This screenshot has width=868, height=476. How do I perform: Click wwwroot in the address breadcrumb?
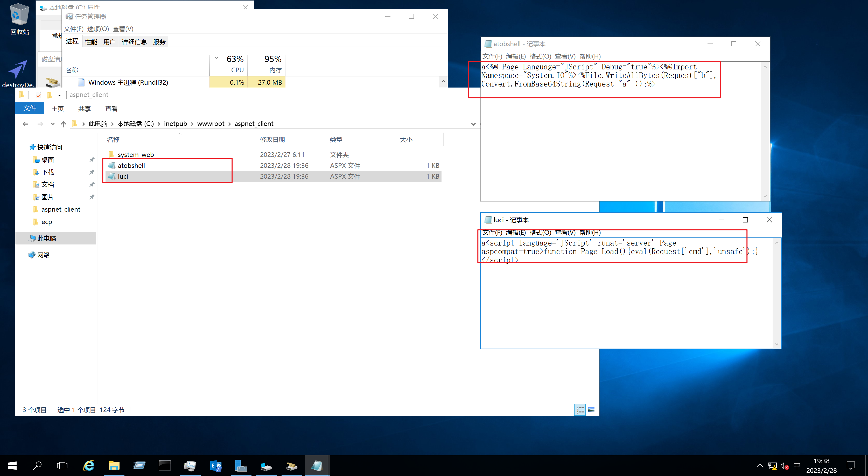coord(211,124)
